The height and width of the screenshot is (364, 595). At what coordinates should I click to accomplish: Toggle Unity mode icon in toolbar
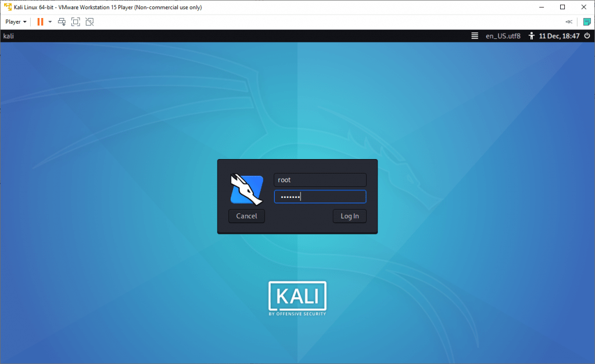[x=89, y=21]
